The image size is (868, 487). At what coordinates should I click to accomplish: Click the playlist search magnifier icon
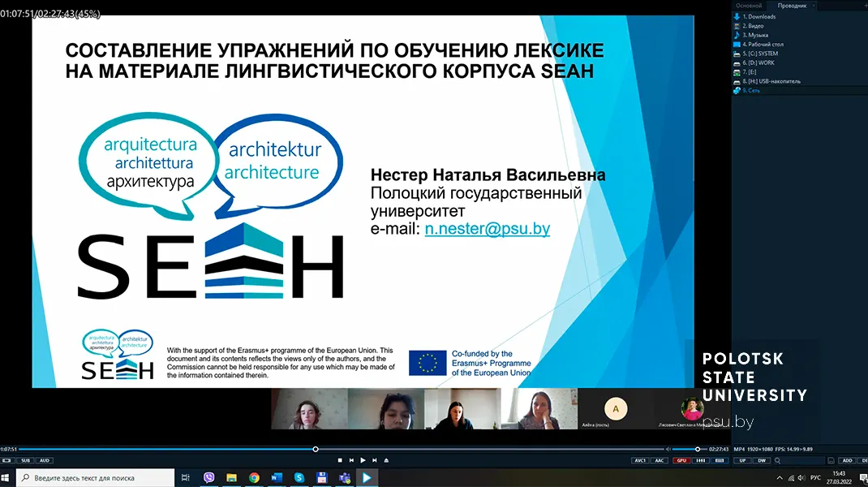[x=778, y=460]
